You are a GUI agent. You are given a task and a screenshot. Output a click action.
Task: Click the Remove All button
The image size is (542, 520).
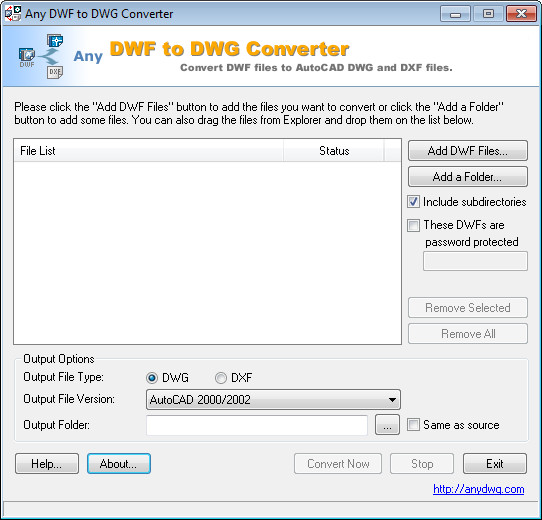tap(468, 334)
